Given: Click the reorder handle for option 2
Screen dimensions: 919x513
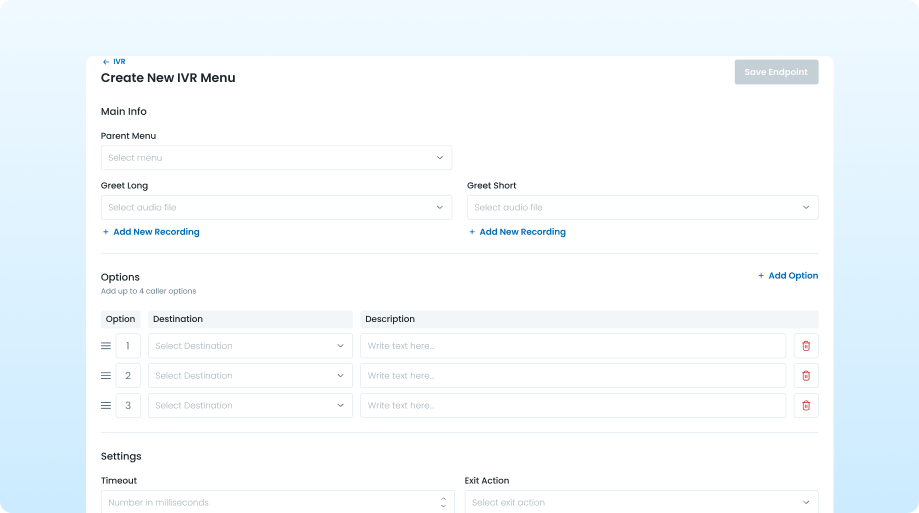Looking at the screenshot, I should coord(106,376).
